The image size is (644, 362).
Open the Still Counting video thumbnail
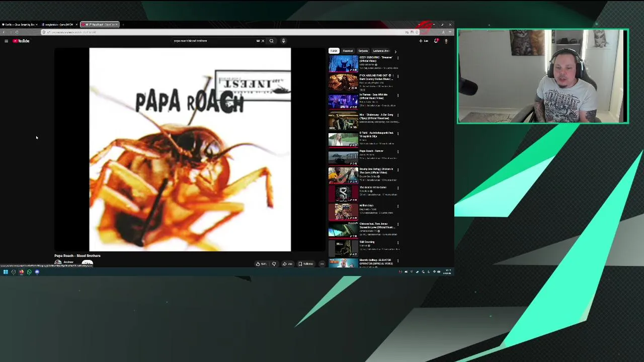point(343,248)
